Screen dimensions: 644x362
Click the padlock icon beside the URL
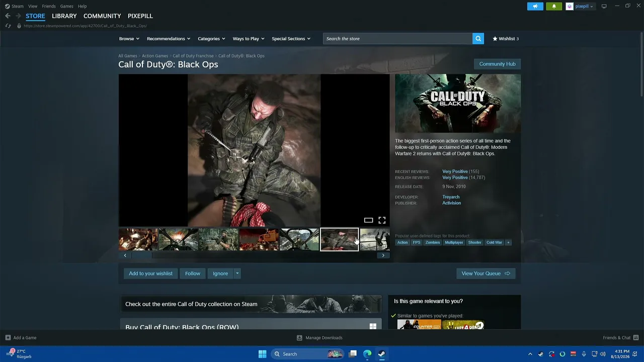click(x=19, y=26)
